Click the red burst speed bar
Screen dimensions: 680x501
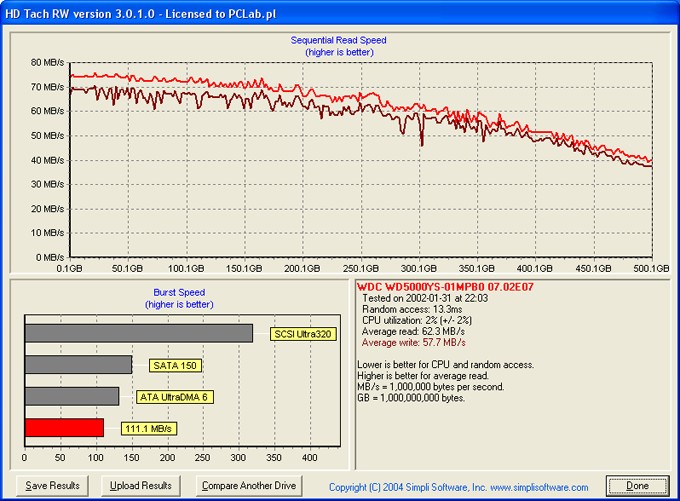point(64,428)
